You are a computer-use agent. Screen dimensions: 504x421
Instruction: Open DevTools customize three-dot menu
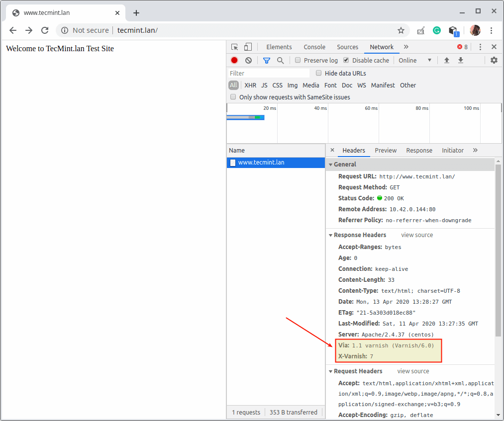(x=480, y=47)
